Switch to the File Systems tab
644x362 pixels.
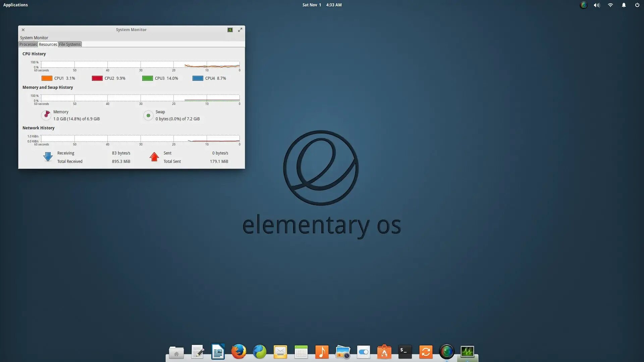click(x=70, y=44)
